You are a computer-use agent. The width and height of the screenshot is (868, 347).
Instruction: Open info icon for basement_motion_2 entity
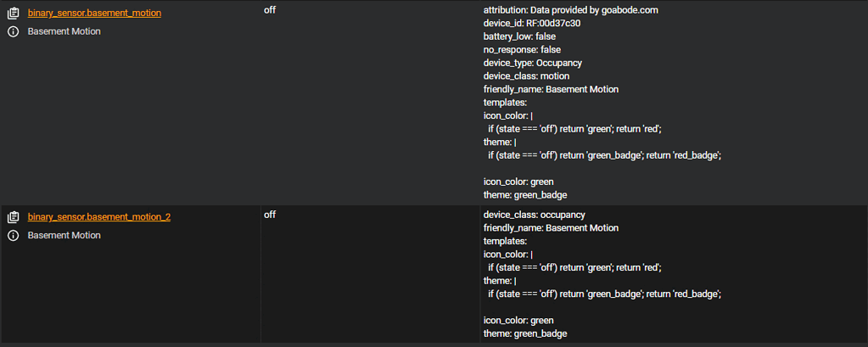pyautogui.click(x=14, y=235)
